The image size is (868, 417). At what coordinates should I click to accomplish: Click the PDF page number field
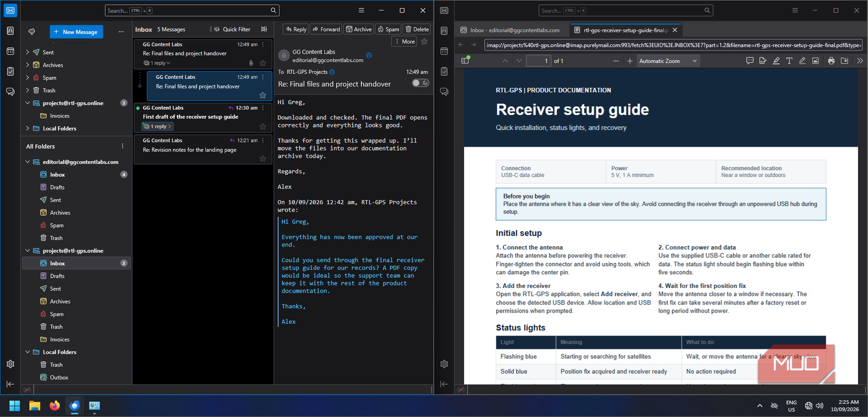(x=539, y=61)
